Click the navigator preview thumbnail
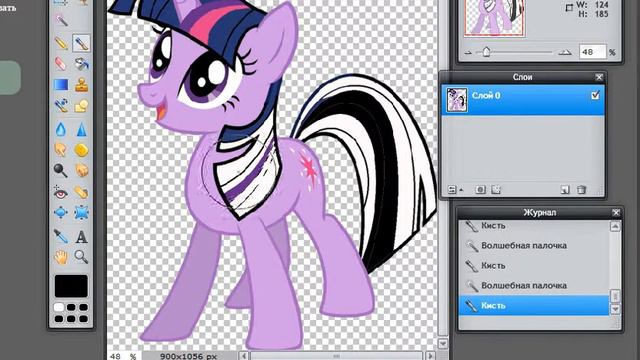640x360 pixels. tap(494, 18)
